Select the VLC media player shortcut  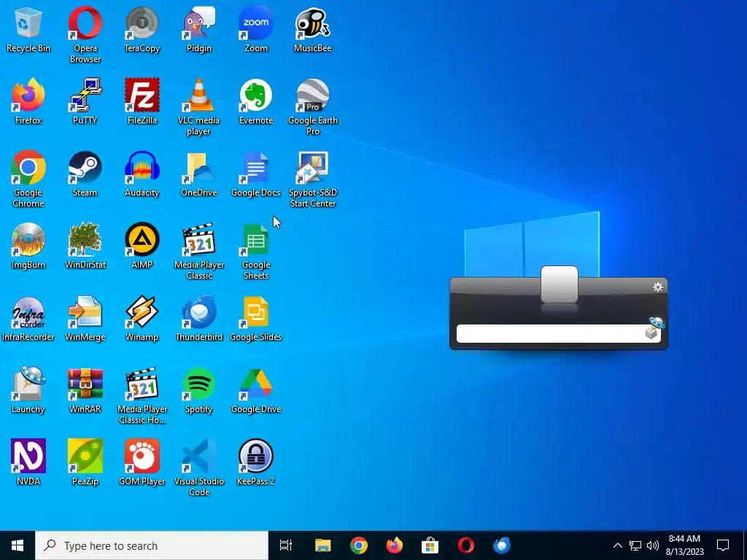(x=198, y=107)
